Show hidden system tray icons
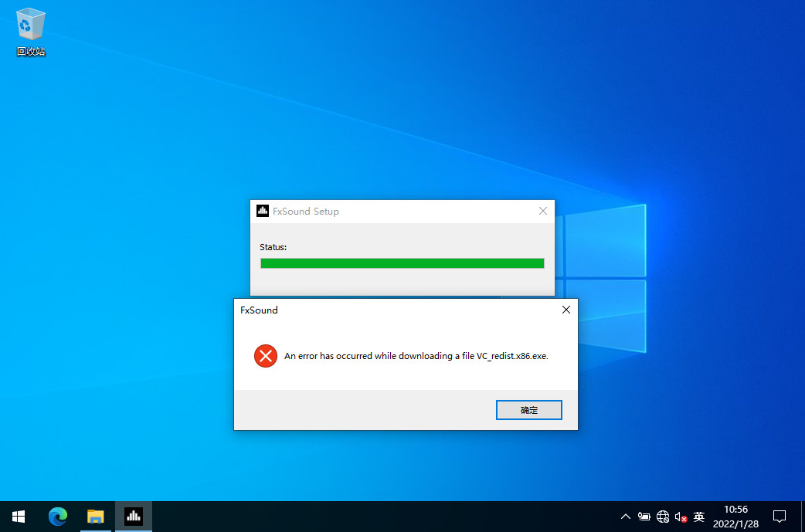Screen dimensions: 805x532 pos(625,517)
